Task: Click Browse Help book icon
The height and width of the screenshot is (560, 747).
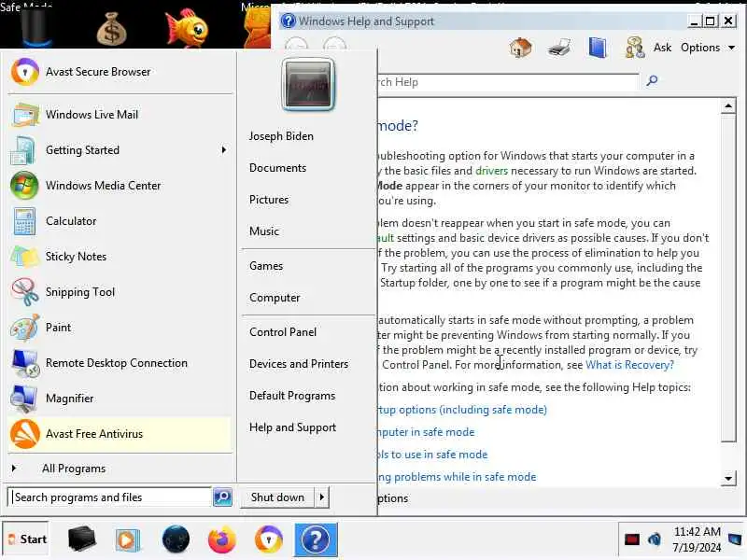Action: click(x=598, y=48)
